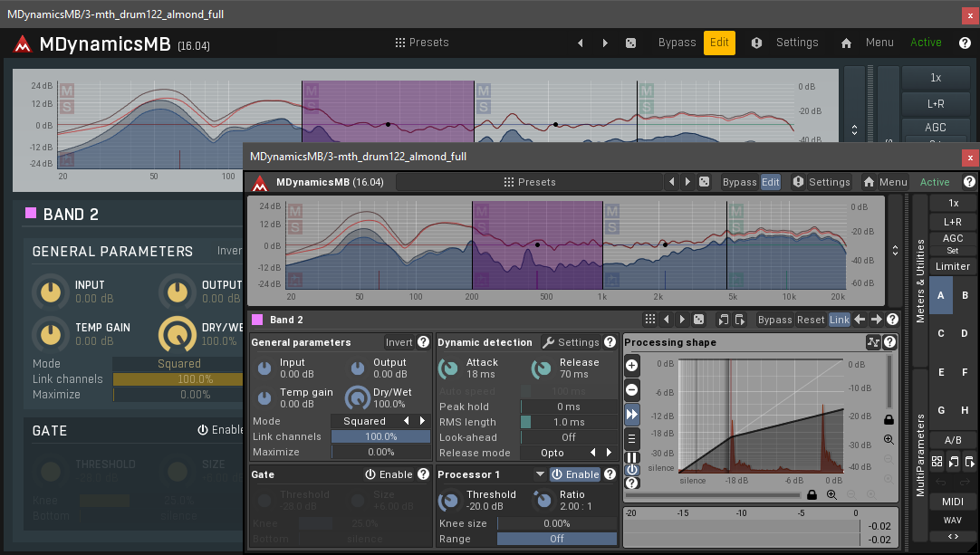Open Dynamic detection Settings wrench
980x555 pixels.
click(571, 342)
